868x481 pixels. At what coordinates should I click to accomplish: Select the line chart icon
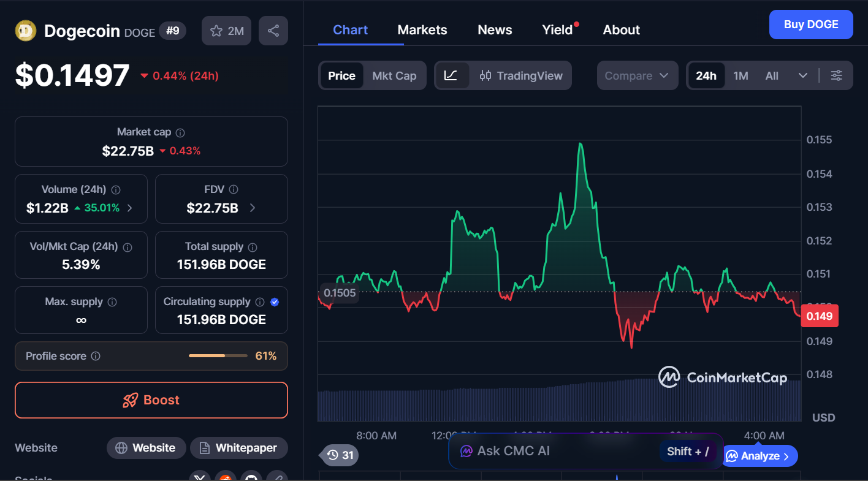tap(452, 75)
